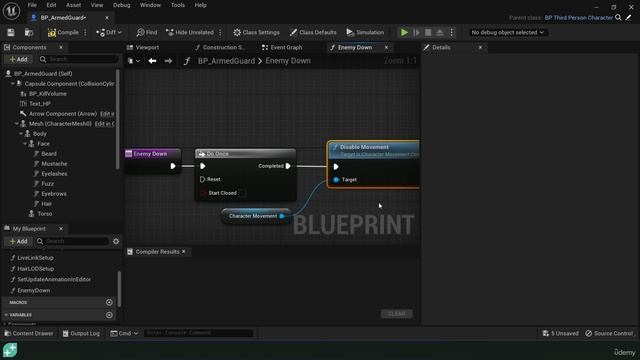
Task: Switch to the Viewport tab
Action: point(147,47)
